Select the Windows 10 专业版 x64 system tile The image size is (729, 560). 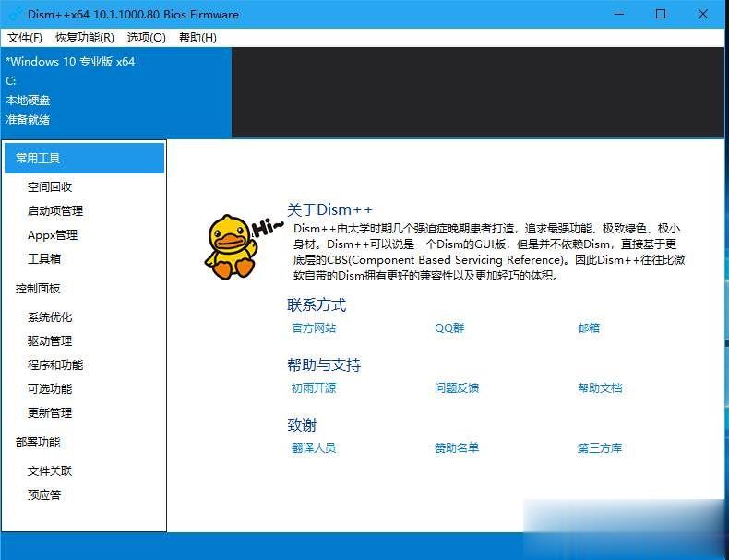tap(115, 91)
